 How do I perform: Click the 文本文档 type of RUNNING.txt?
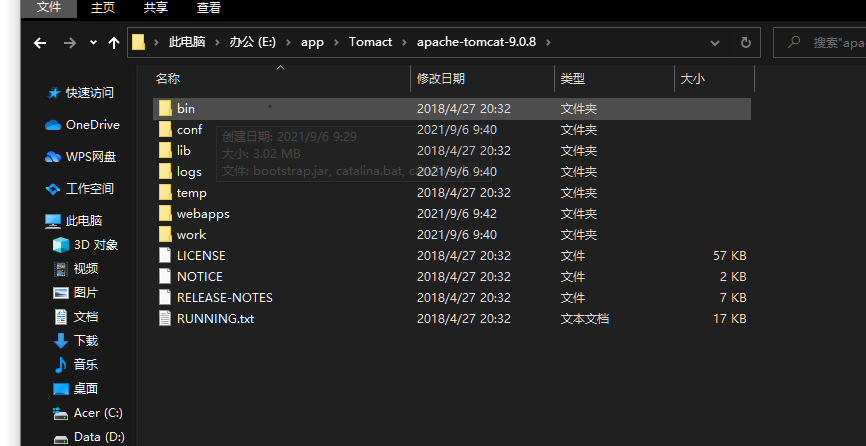click(585, 318)
